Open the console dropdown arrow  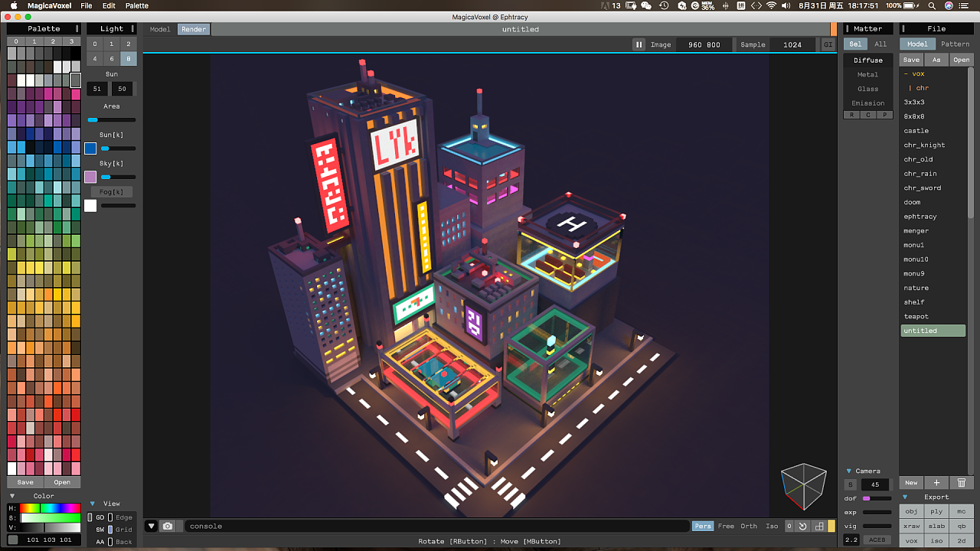152,526
